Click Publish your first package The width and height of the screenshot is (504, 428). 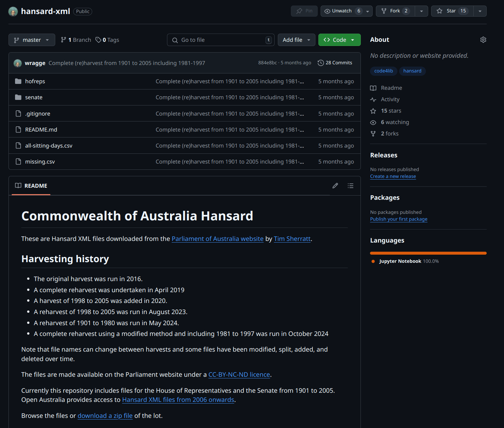(399, 219)
